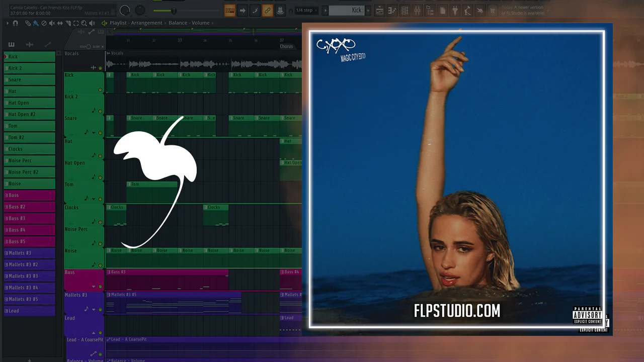Screen dimensions: 644x362
Task: Collapse the Lead track group arrow
Action: click(x=94, y=333)
